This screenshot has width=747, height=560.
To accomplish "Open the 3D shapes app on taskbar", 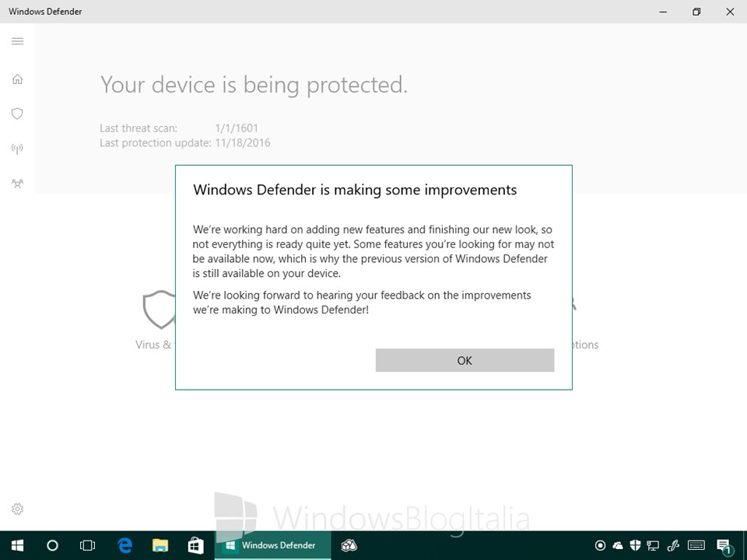I will pyautogui.click(x=349, y=545).
